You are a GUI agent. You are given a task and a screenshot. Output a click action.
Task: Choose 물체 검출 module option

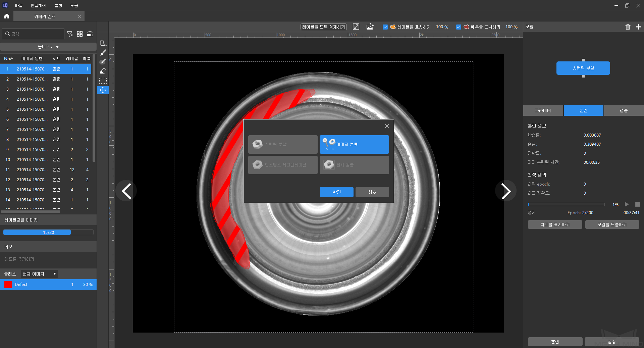354,165
